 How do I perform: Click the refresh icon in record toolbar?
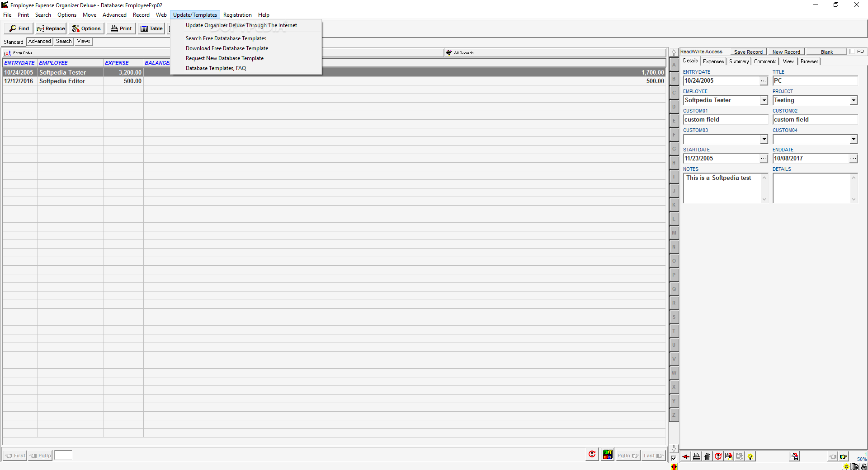tap(718, 456)
